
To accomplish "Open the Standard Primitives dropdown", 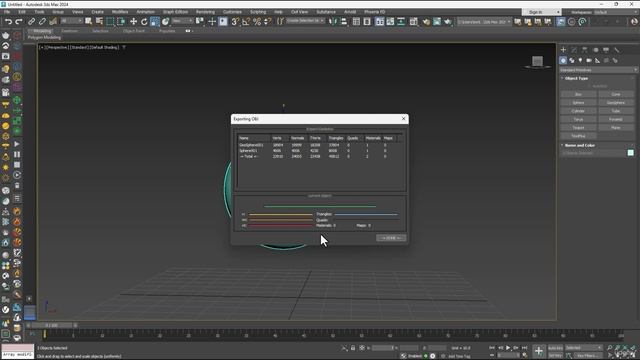I will [x=598, y=70].
